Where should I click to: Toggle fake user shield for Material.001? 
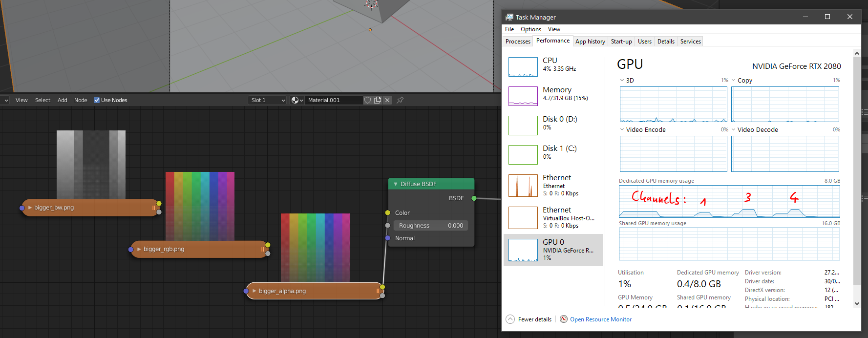click(x=368, y=100)
